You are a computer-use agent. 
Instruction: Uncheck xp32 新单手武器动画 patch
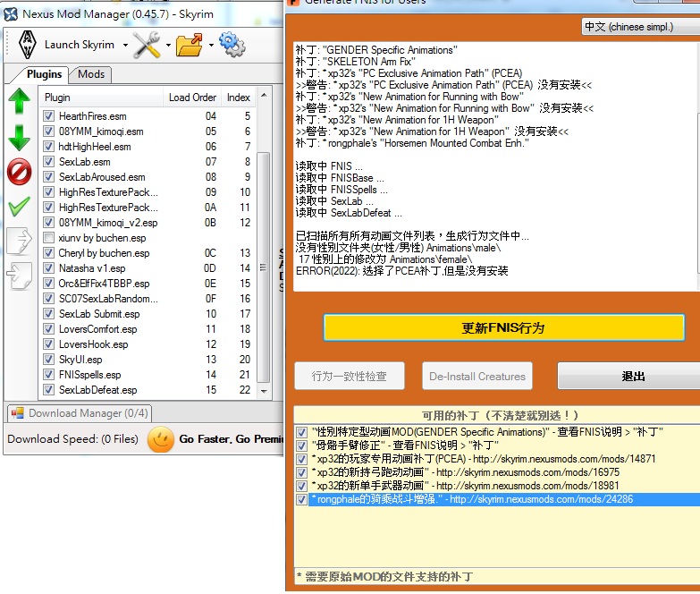coord(302,486)
